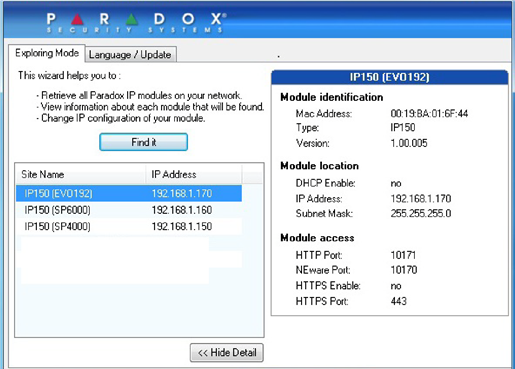Select the IP150 (SP4000) site row

pos(129,226)
